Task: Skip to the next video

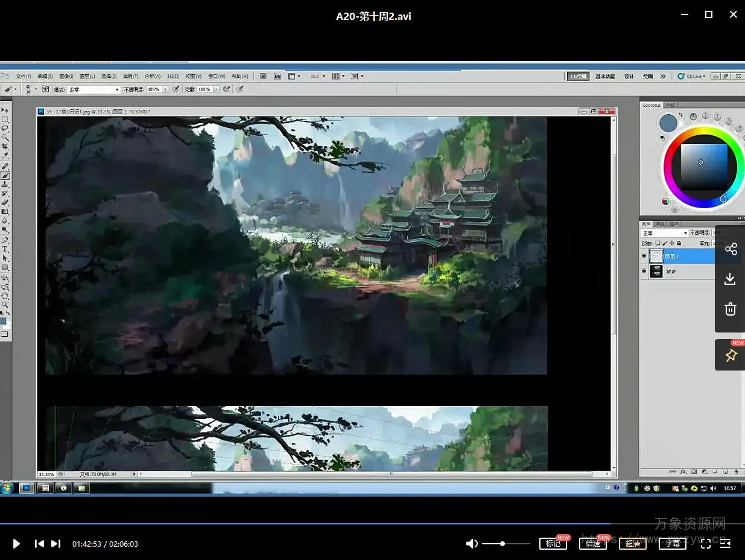Action: point(55,544)
